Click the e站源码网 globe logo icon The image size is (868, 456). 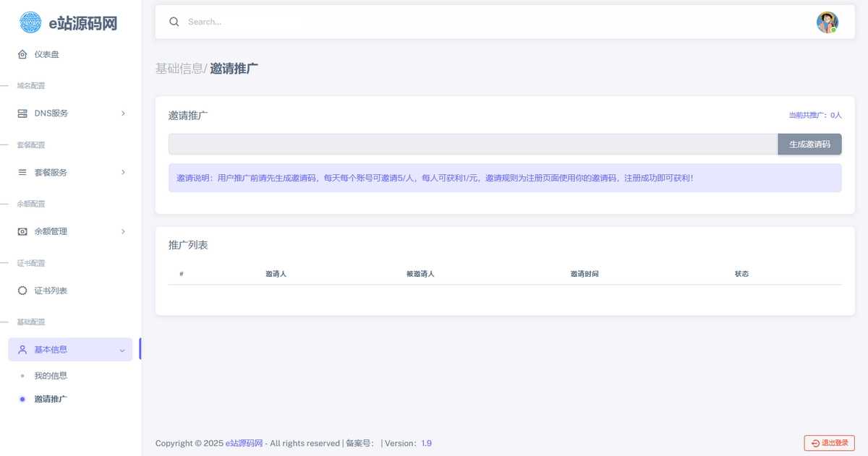point(30,22)
